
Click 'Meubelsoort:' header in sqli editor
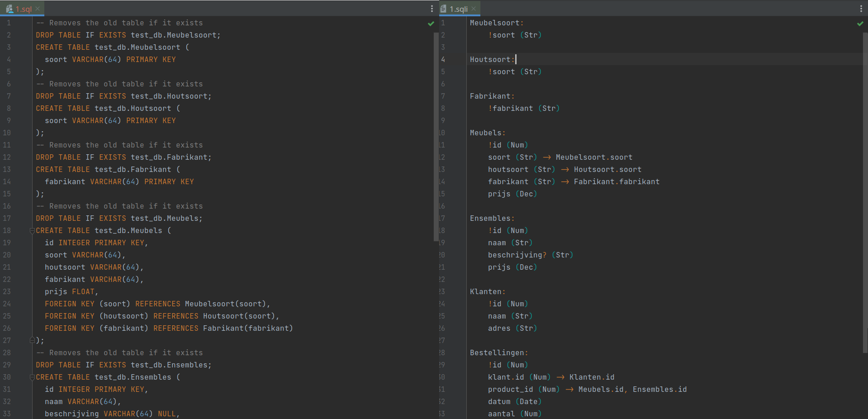coord(497,23)
